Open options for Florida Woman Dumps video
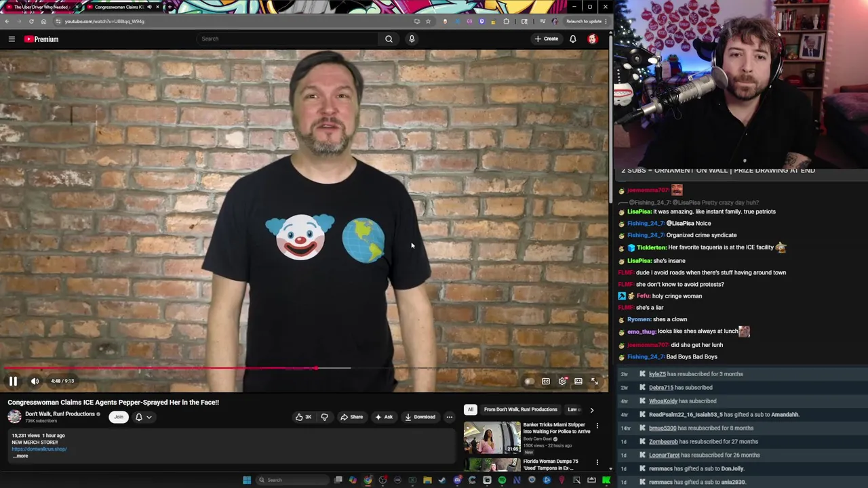Viewport: 868px width, 488px height. [x=597, y=462]
